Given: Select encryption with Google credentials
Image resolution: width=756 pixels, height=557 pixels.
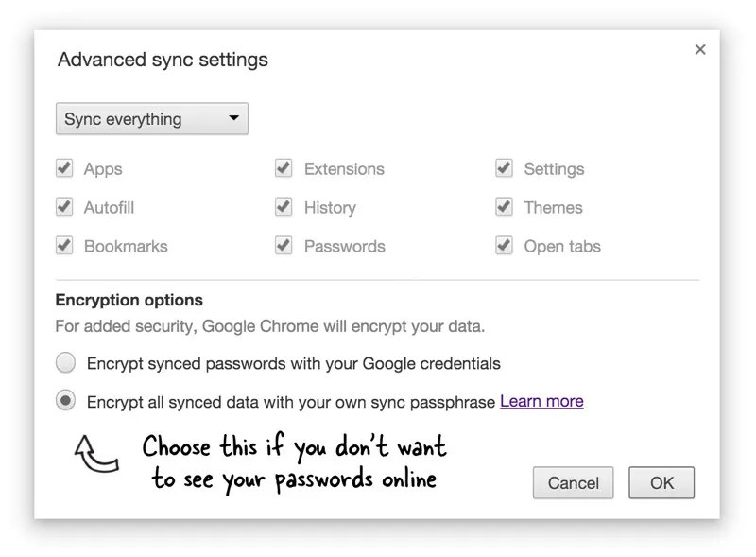Looking at the screenshot, I should click(x=64, y=362).
